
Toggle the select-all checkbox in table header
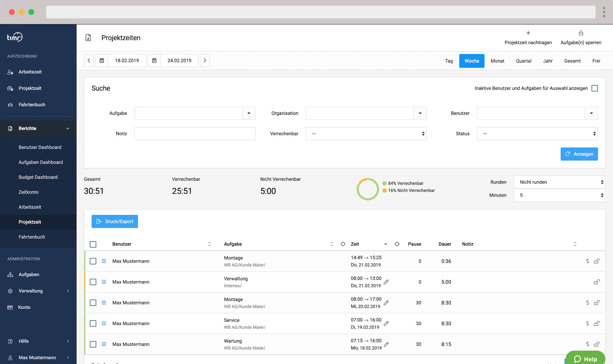pos(93,244)
